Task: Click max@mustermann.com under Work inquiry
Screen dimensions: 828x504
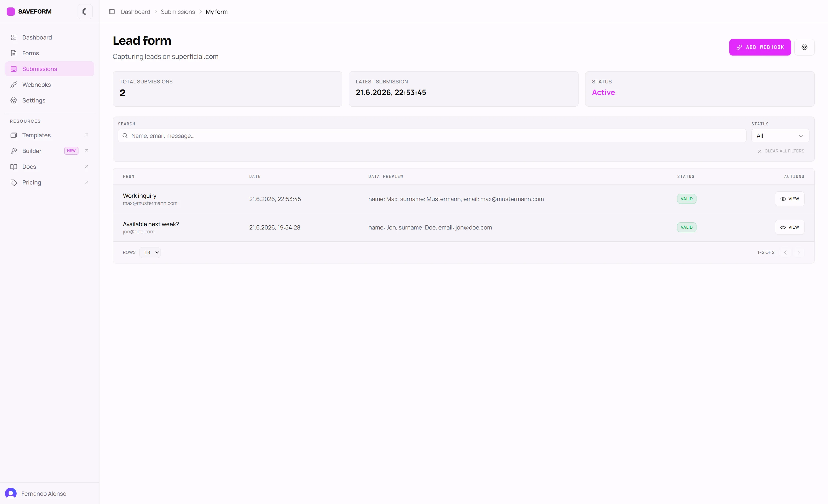Action: tap(150, 203)
